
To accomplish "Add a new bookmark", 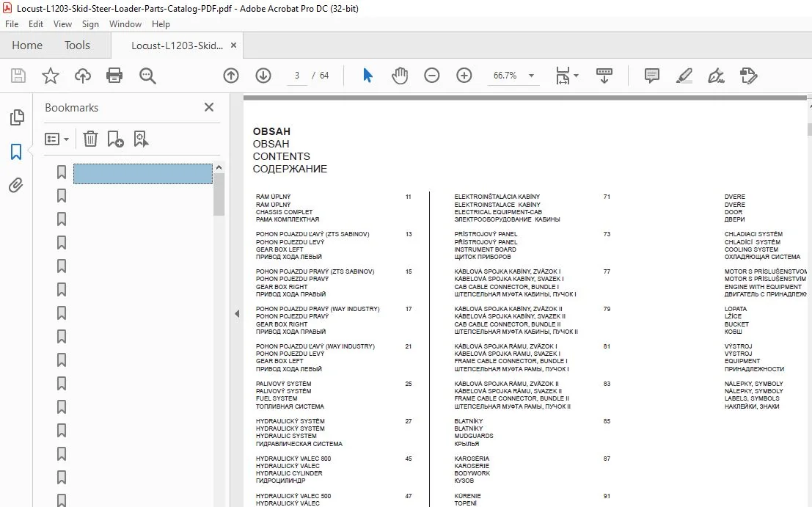I will 115,139.
